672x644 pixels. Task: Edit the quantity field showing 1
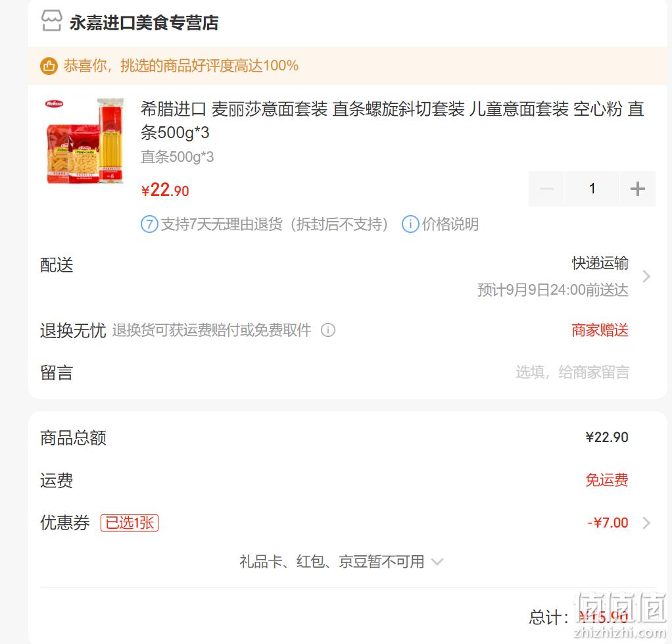592,189
